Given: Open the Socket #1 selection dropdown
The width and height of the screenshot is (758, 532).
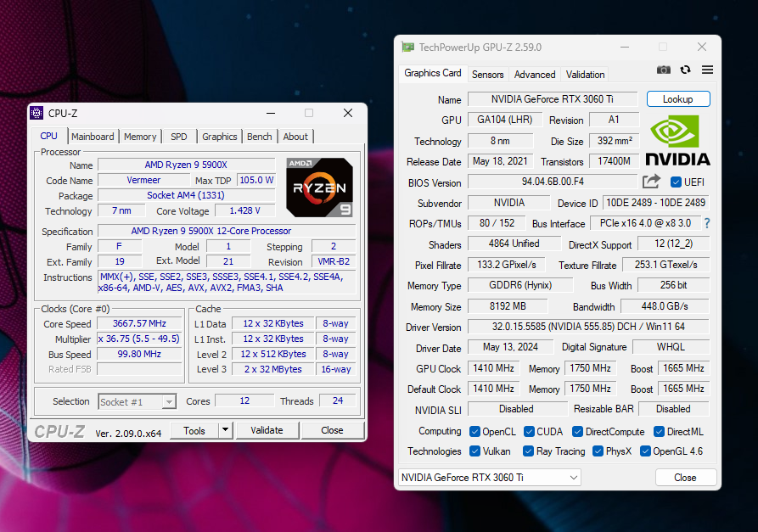Looking at the screenshot, I should [137, 402].
